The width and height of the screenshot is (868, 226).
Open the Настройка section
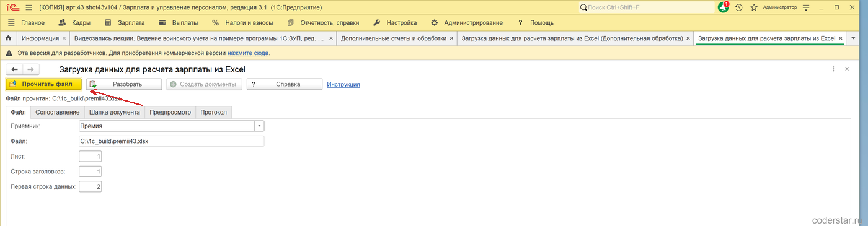point(394,22)
